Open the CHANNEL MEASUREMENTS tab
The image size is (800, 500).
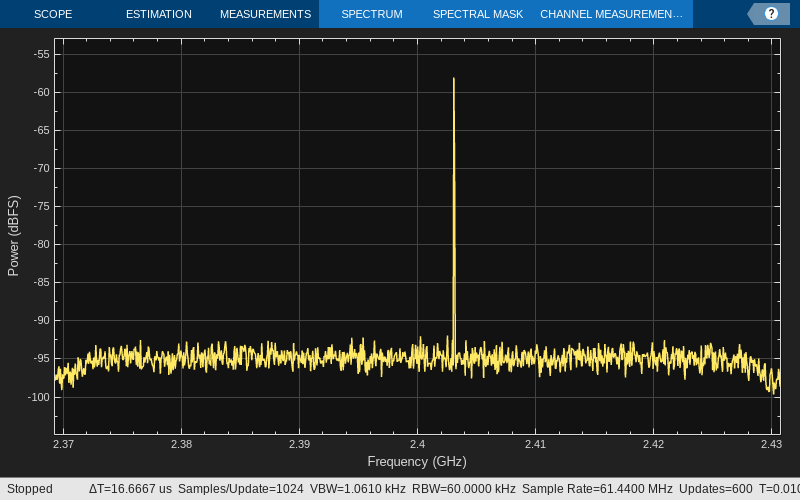tap(611, 14)
